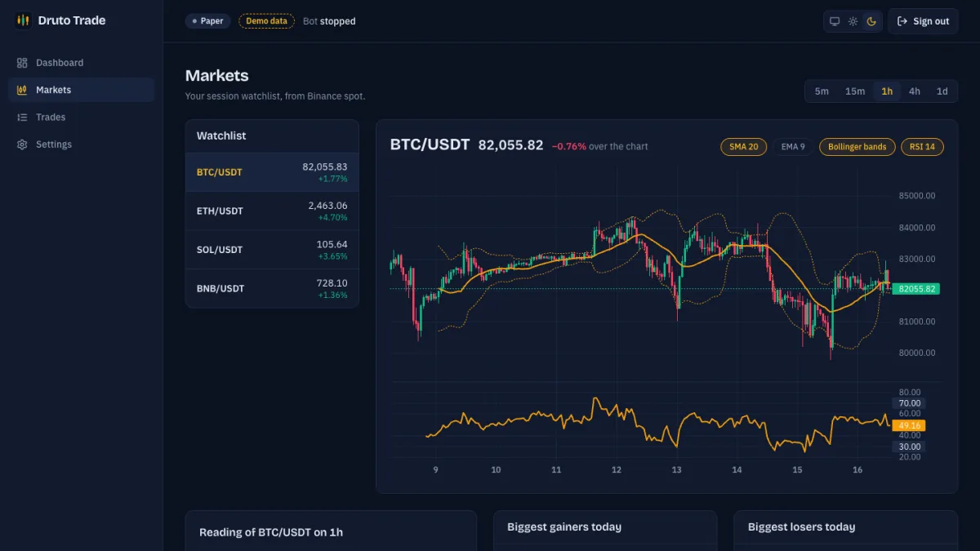
Task: Select the 1d timeframe
Action: [x=942, y=91]
